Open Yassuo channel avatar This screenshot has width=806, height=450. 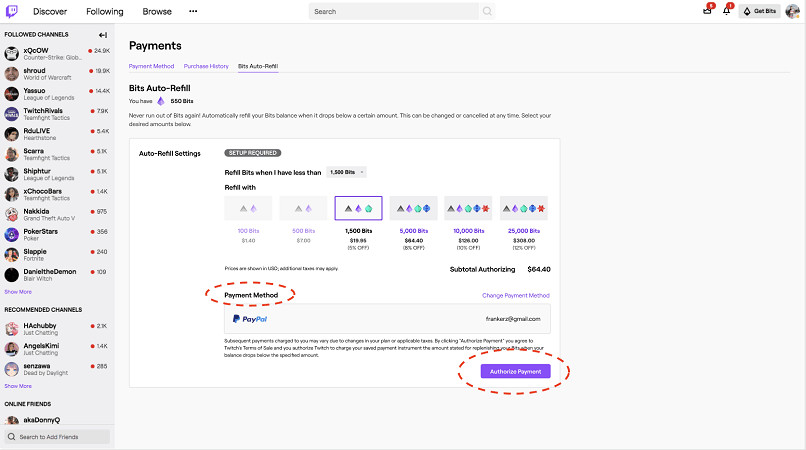[11, 94]
